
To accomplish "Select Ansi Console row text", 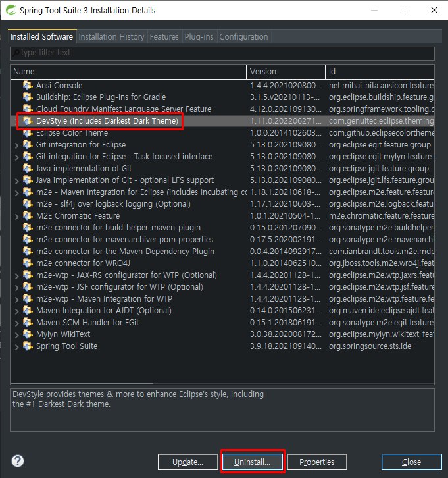I will tap(59, 86).
